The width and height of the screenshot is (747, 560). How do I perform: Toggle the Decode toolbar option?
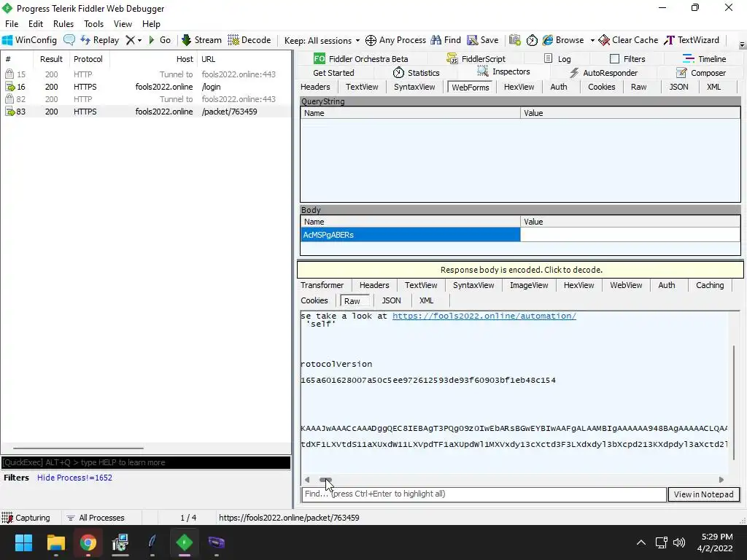point(249,40)
